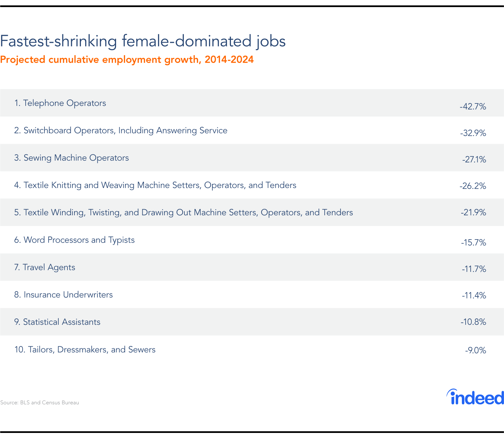The height and width of the screenshot is (439, 504).
Task: Click 'Source: BLS and Census Bureau' note
Action: [39, 403]
